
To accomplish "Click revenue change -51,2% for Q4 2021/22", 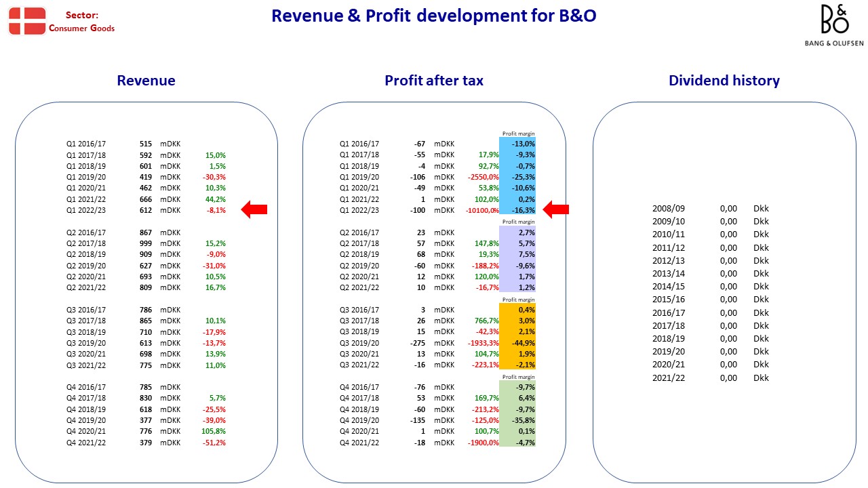I will (215, 443).
